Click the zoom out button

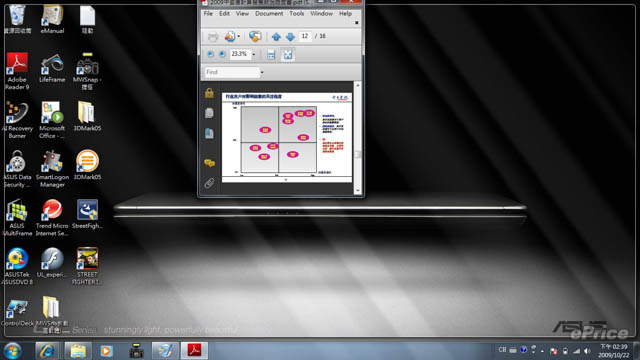(210, 54)
